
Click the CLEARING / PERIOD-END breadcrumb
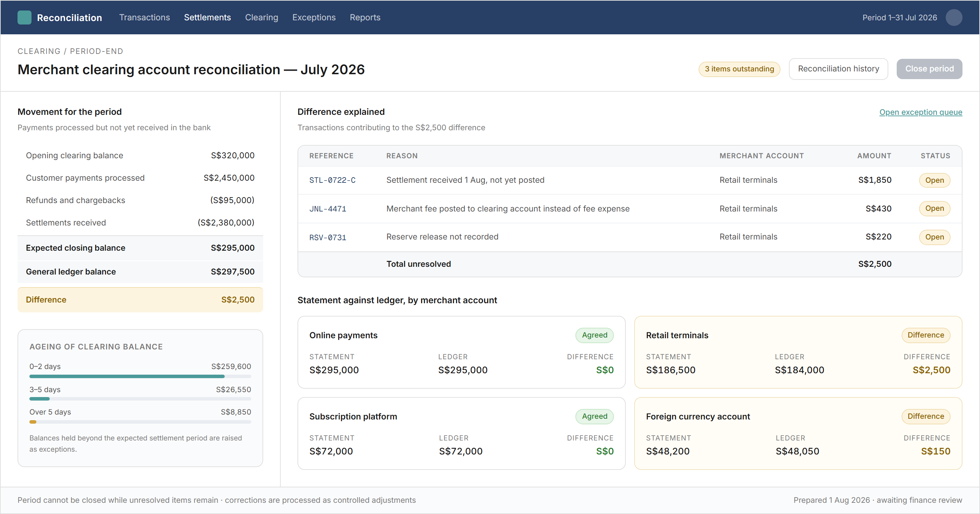click(x=70, y=51)
